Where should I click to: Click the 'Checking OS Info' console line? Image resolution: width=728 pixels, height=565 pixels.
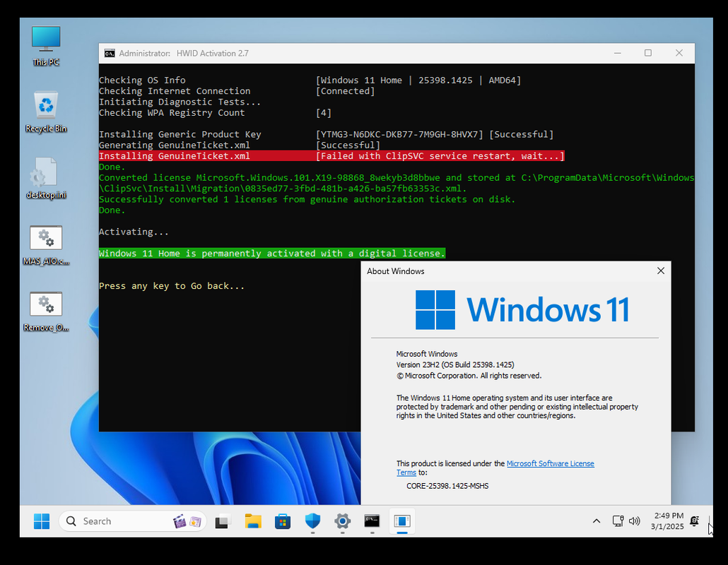[142, 81]
